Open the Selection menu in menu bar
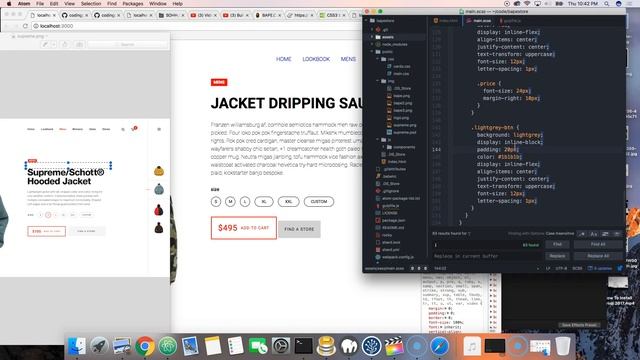Viewport: 640px width, 360px height. pyautogui.click(x=91, y=4)
